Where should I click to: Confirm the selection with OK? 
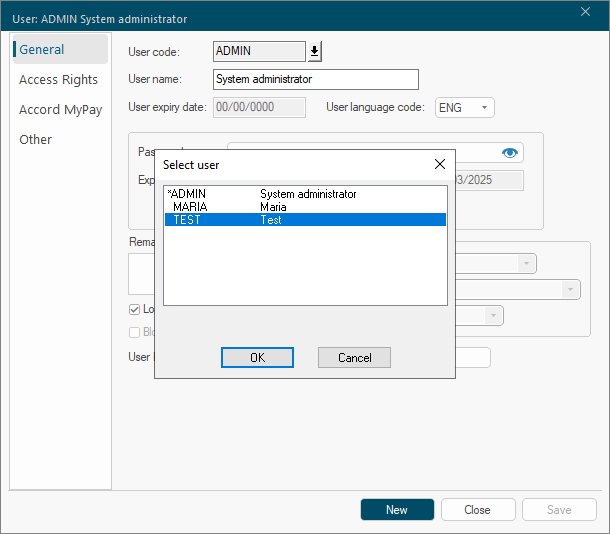[257, 357]
